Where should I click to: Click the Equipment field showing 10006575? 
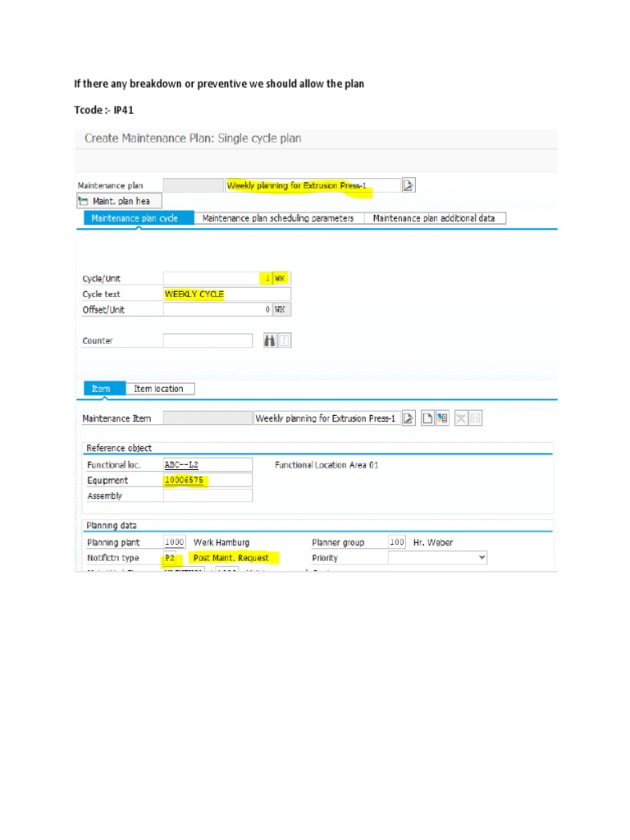[208, 480]
